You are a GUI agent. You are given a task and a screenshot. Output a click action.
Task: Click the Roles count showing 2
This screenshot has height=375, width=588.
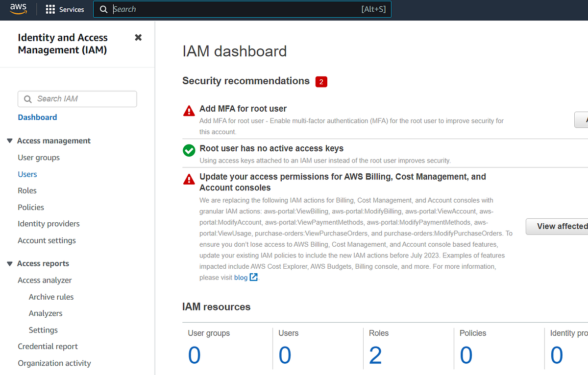pyautogui.click(x=375, y=354)
